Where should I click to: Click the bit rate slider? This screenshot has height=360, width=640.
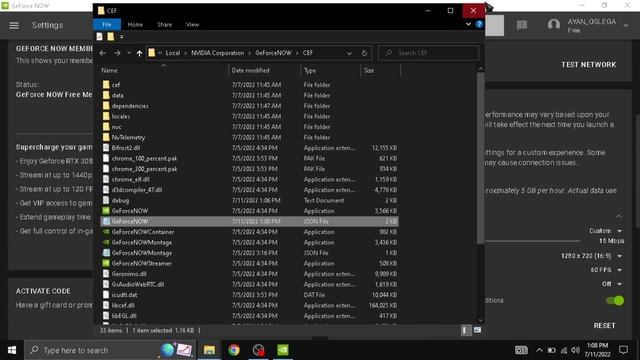click(x=533, y=241)
